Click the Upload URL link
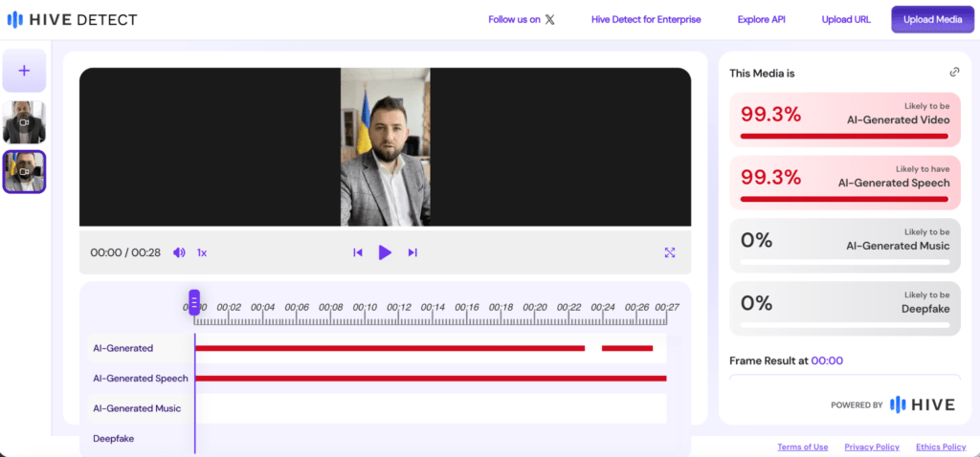The height and width of the screenshot is (457, 980). (x=846, y=19)
